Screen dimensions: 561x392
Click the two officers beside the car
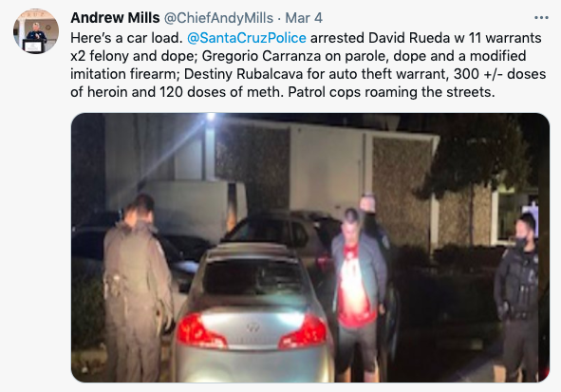(x=138, y=288)
